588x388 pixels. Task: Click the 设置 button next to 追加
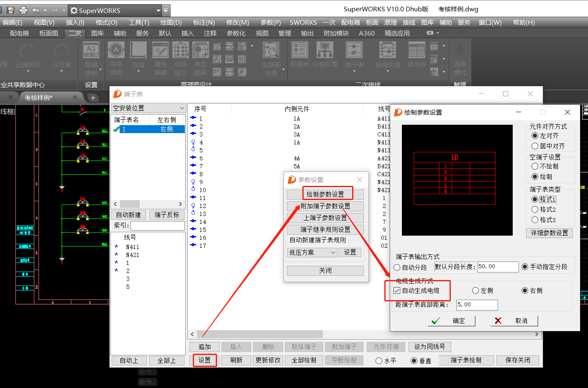click(205, 360)
